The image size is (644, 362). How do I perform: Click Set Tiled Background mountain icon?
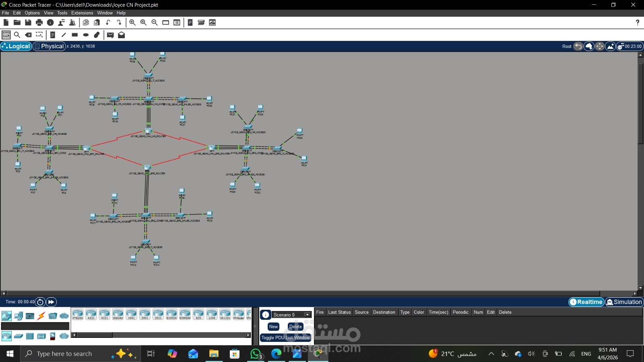(611, 46)
